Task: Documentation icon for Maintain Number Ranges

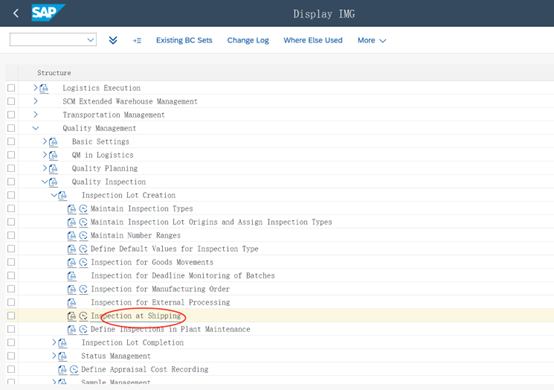Action: (x=72, y=236)
